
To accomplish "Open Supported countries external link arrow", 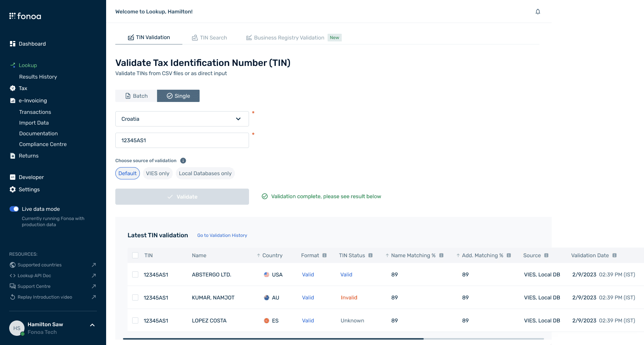I will 94,265.
